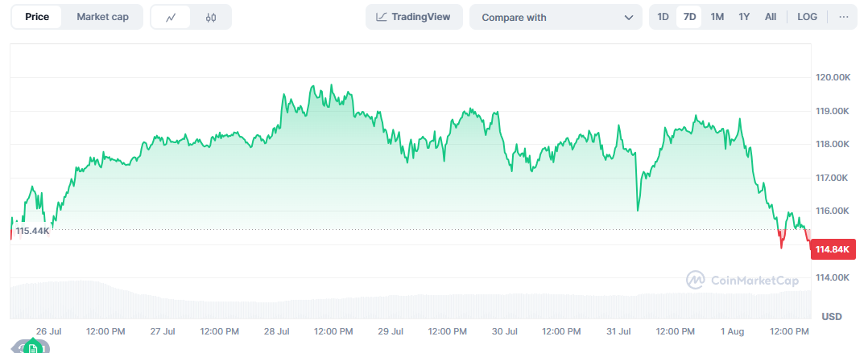Click the 114.84K current price label
The image size is (868, 353).
point(833,249)
